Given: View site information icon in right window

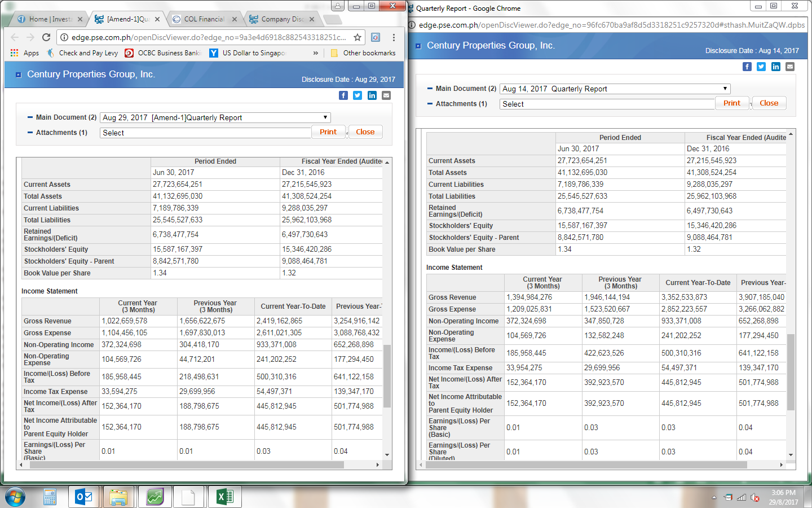Looking at the screenshot, I should point(412,25).
